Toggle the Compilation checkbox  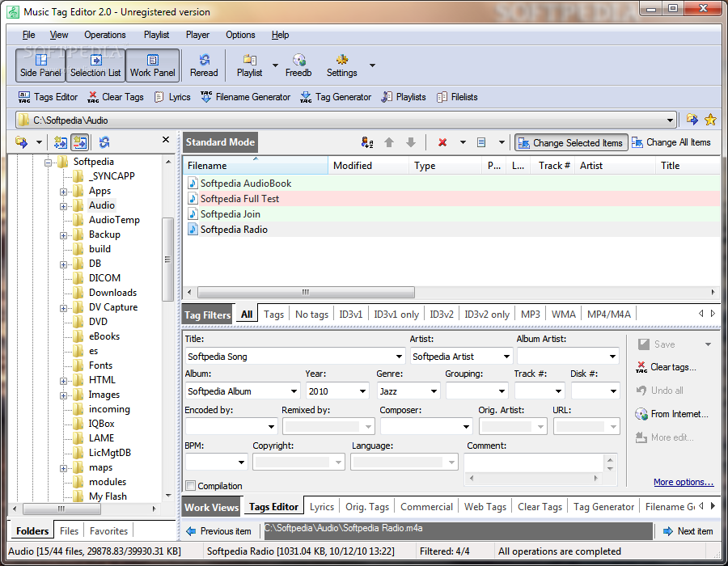pos(190,486)
